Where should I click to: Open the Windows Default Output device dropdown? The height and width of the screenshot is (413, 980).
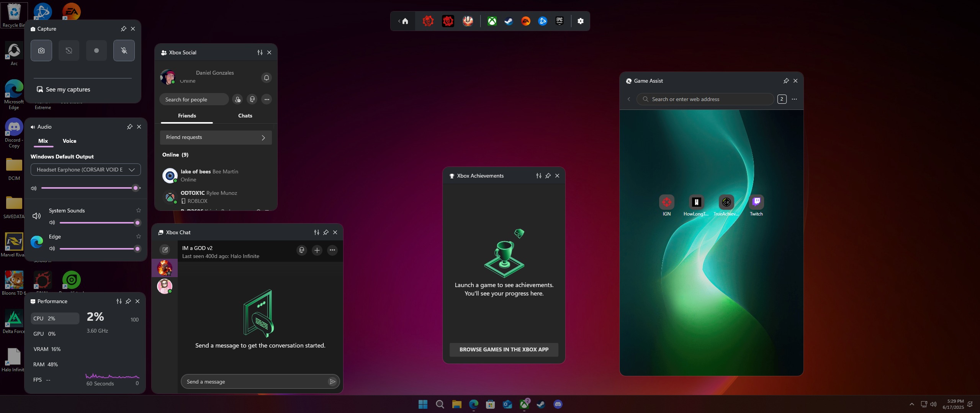[x=86, y=170]
